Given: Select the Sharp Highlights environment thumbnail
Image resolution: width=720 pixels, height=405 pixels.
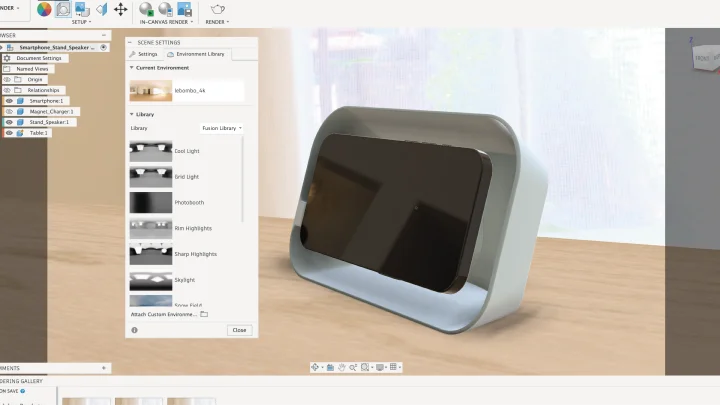Looking at the screenshot, I should click(151, 254).
